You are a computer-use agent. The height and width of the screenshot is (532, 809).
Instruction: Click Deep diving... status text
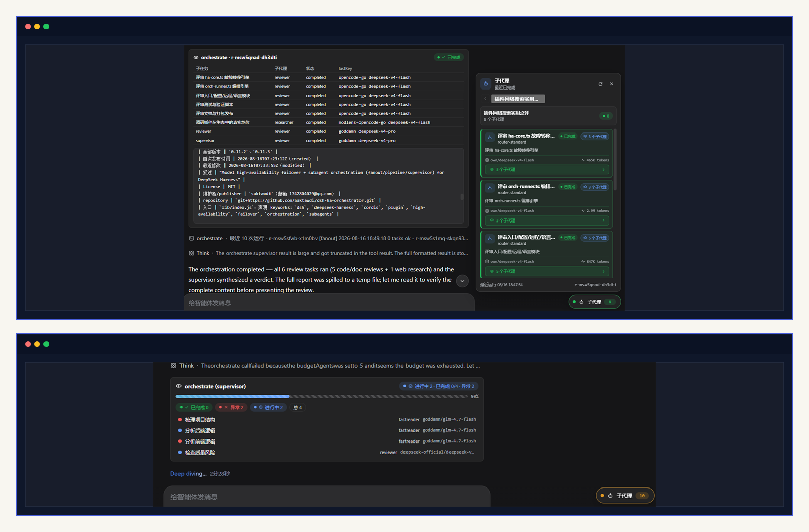(189, 474)
